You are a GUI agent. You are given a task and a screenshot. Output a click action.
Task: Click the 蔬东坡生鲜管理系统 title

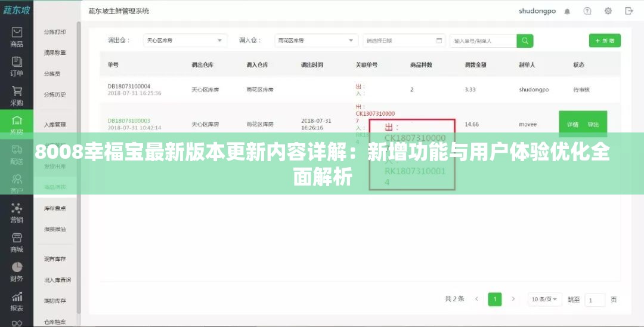(119, 11)
